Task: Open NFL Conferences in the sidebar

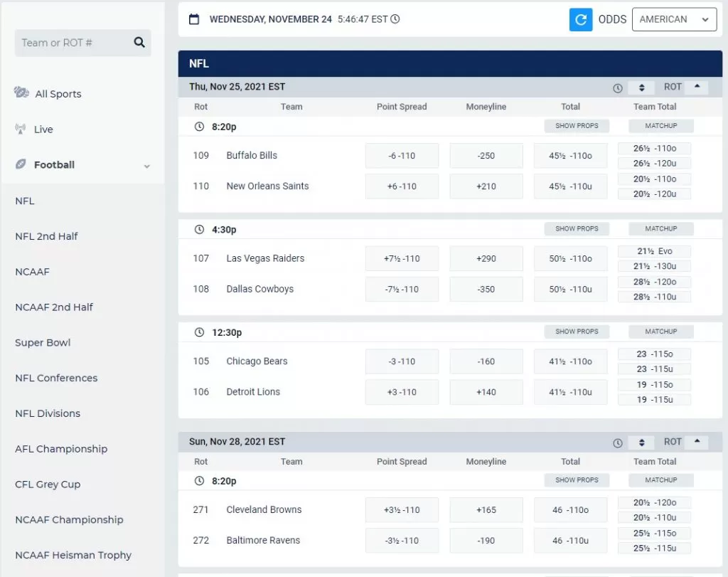Action: [x=56, y=378]
